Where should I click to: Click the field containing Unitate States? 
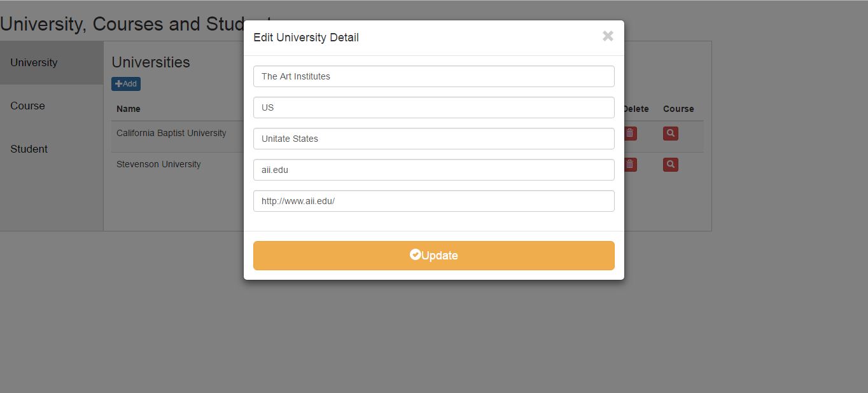(x=433, y=139)
